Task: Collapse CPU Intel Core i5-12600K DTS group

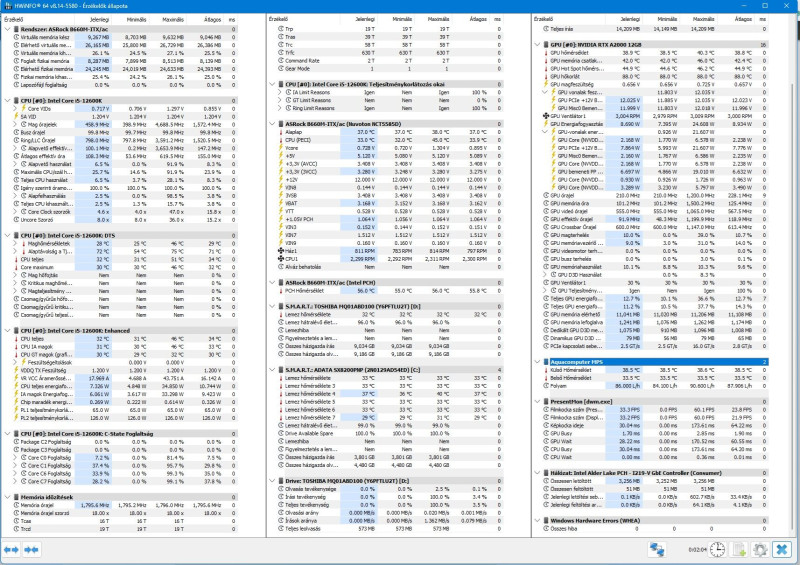Action: point(7,235)
